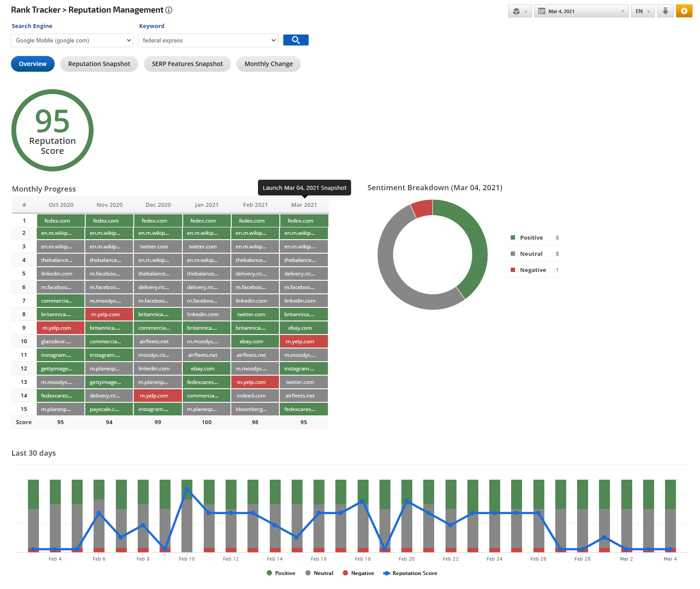Toggle Neutral series in chart legend
The width and height of the screenshot is (700, 589).
pyautogui.click(x=319, y=573)
